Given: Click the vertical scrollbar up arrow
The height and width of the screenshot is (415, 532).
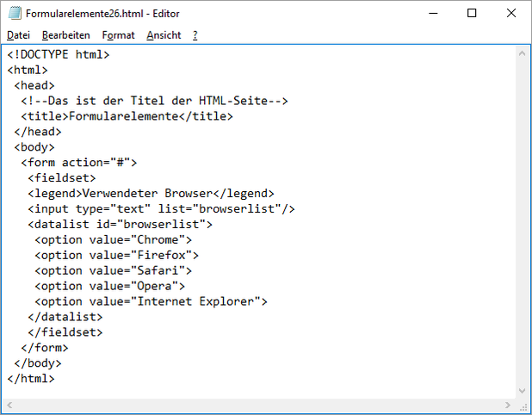Looking at the screenshot, I should 523,53.
